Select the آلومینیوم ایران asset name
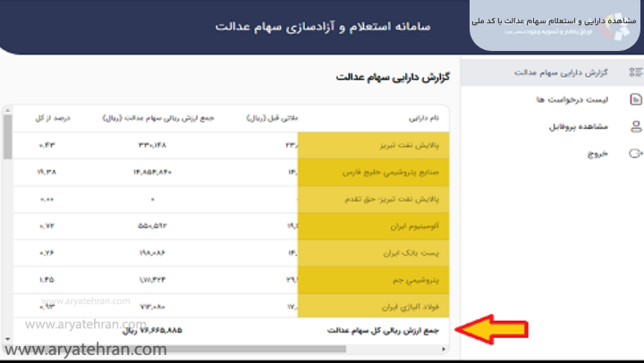Viewport: 644px width, 363px height. pyautogui.click(x=415, y=226)
